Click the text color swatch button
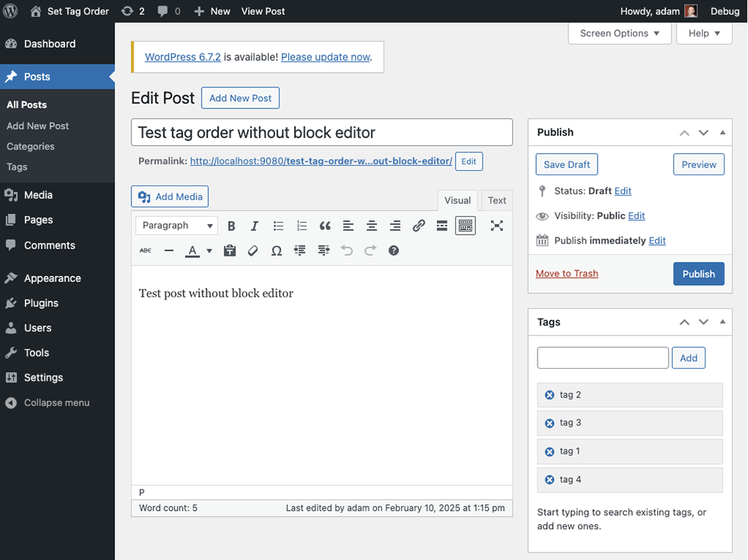 (192, 251)
